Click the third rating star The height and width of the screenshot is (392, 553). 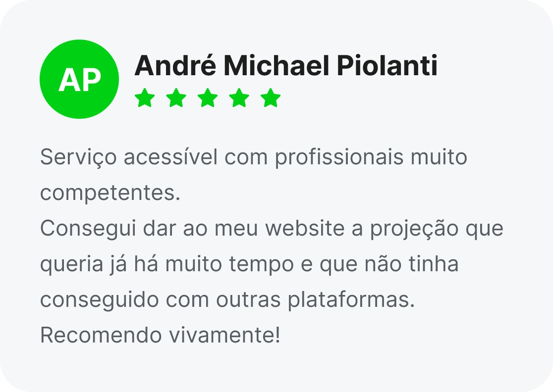tap(207, 98)
